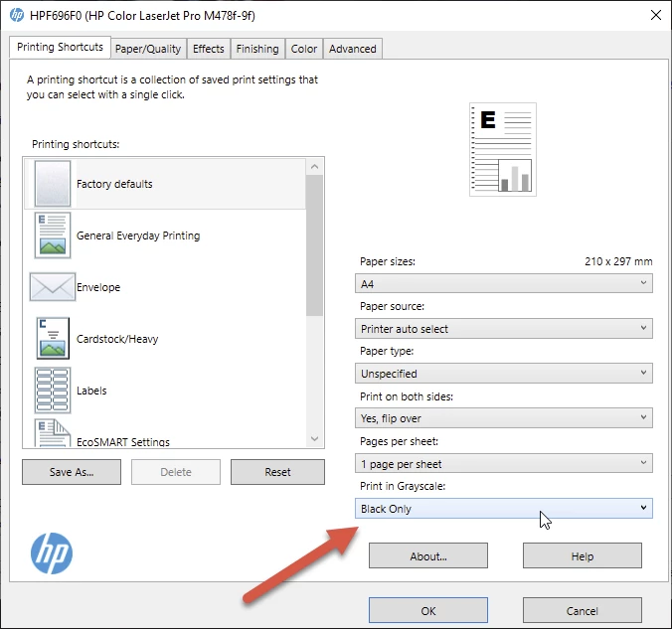Open the Advanced tab

point(353,49)
